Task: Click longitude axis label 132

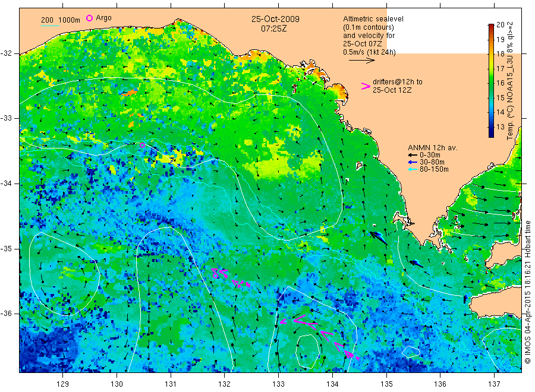Action: 225,384
